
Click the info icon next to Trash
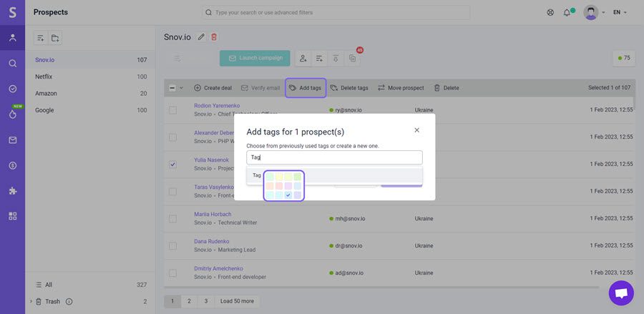[x=69, y=302]
